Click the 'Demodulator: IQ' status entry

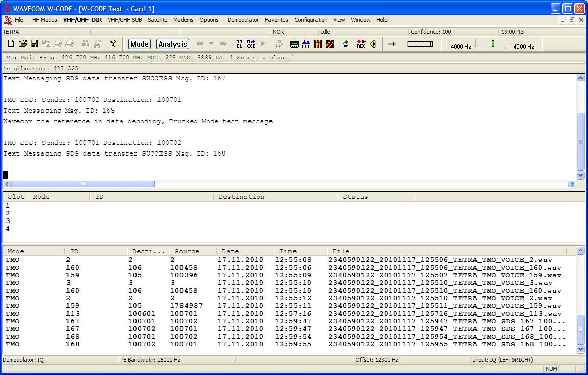coord(23,360)
